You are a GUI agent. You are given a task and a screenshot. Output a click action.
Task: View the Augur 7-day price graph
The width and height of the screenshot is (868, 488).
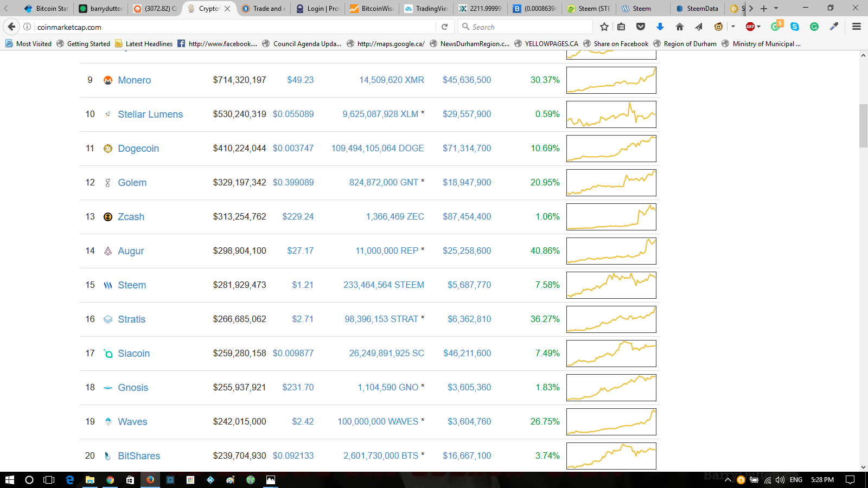[x=611, y=251]
